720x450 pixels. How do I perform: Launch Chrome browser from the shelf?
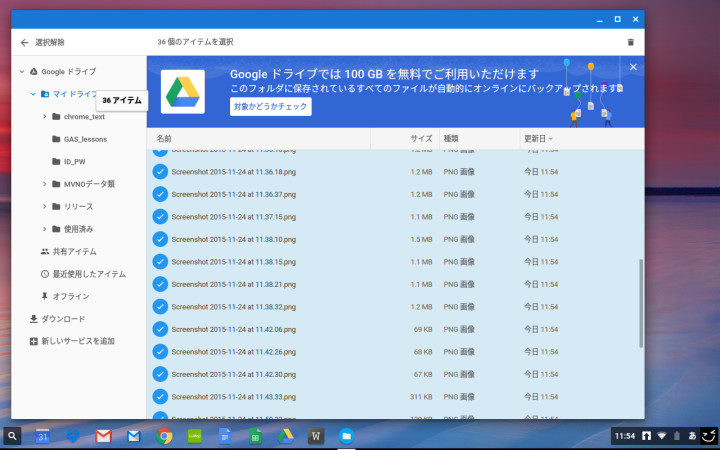[x=164, y=436]
